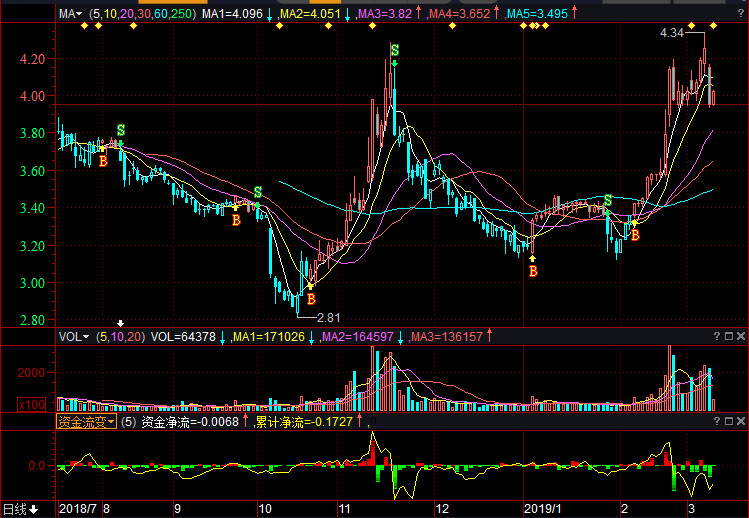
Task: Click the 2000 volume axis label
Action: [32, 373]
